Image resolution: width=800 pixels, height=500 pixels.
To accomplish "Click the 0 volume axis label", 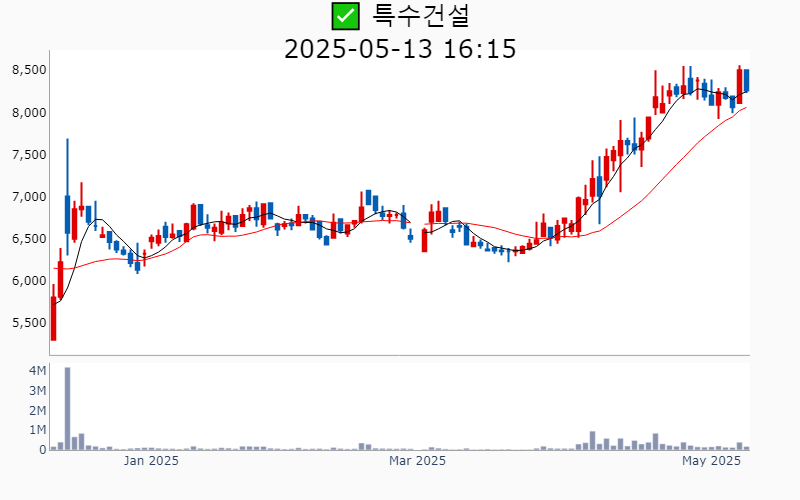I will [x=43, y=449].
